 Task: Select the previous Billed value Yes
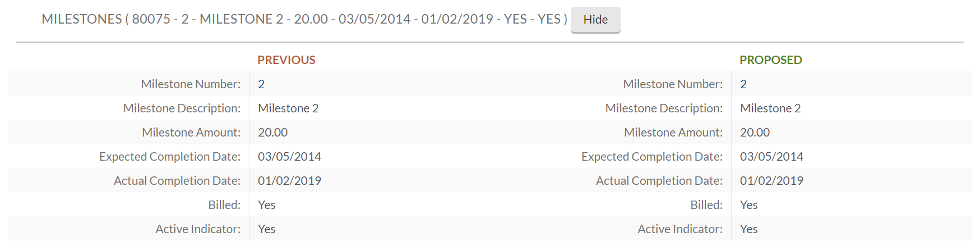click(266, 205)
